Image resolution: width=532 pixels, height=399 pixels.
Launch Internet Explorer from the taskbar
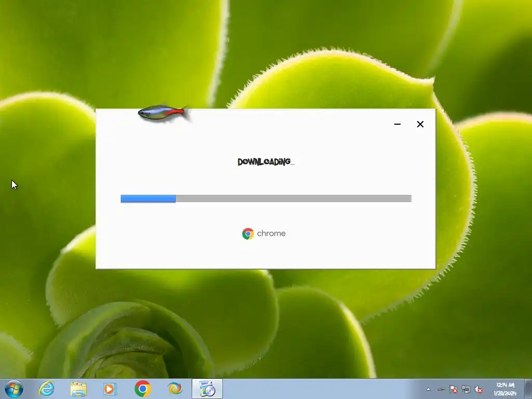click(46, 389)
